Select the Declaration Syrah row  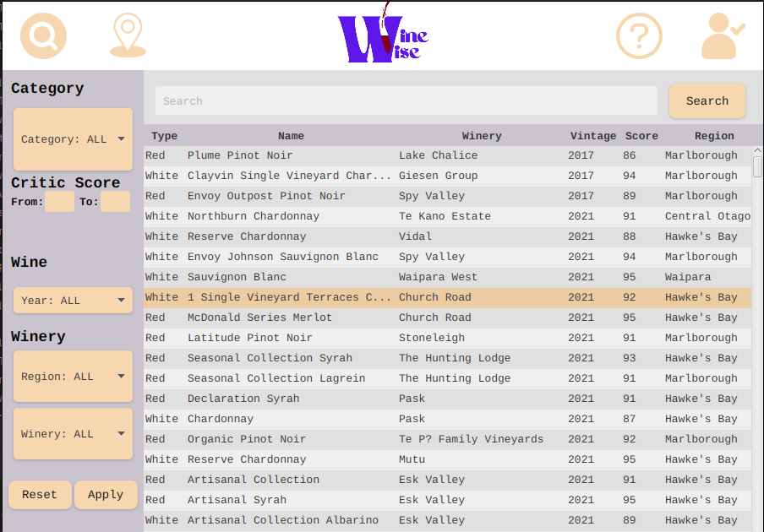click(447, 399)
